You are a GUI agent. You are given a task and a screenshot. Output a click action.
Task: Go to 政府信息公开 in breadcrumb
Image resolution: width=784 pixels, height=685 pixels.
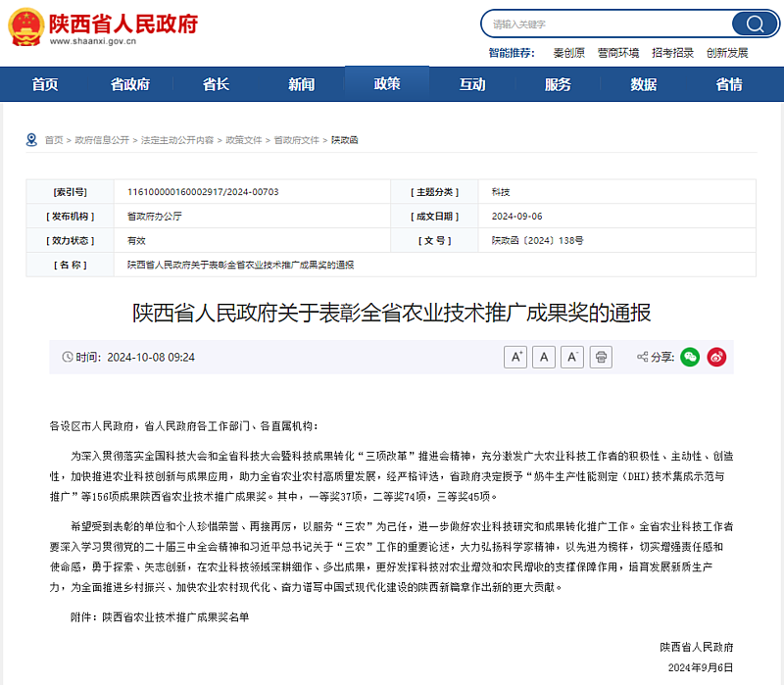[x=102, y=140]
